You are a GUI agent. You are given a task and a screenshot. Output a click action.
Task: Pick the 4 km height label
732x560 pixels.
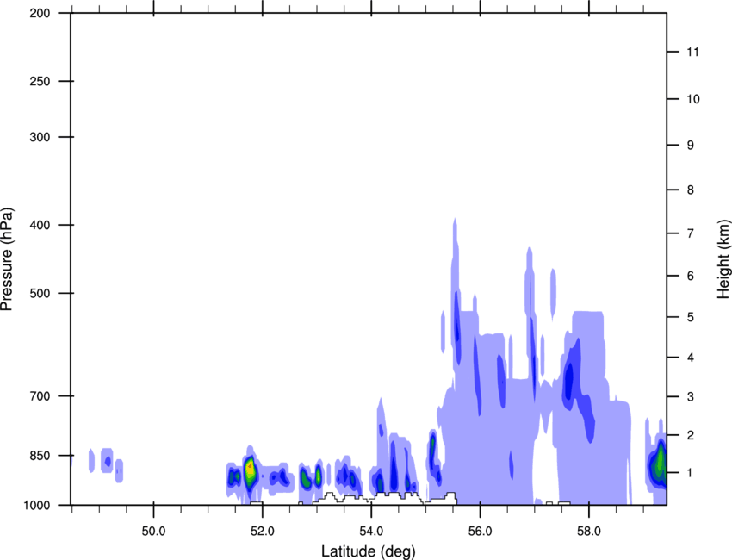[691, 358]
